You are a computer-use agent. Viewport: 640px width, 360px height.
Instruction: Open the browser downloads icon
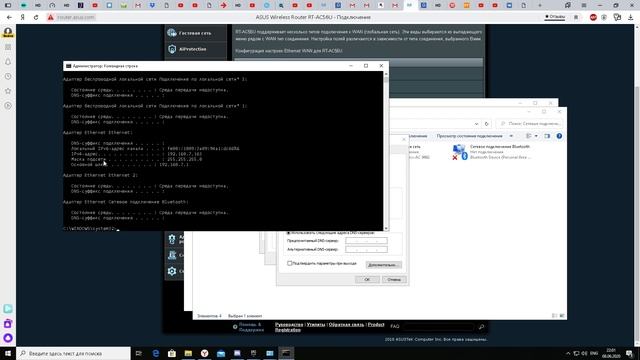tap(631, 18)
